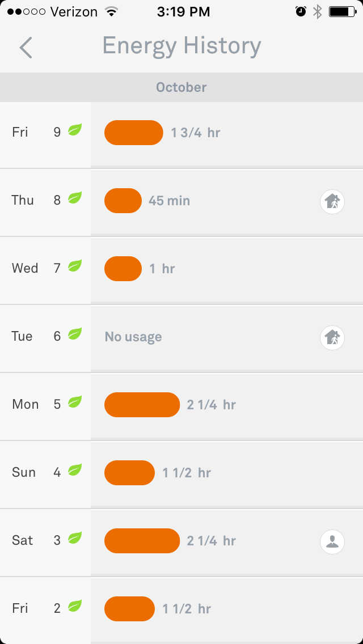This screenshot has width=363, height=644.
Task: Tap the October month header
Action: click(181, 87)
